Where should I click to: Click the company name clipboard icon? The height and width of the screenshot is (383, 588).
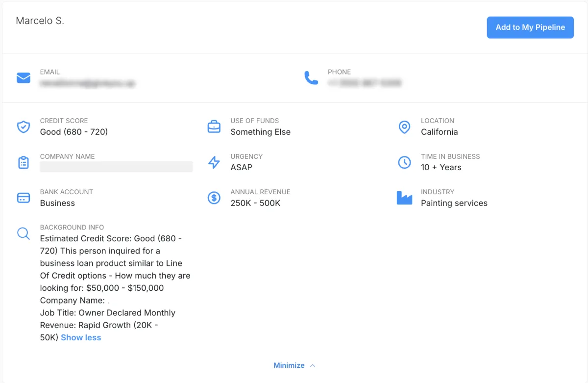[24, 162]
